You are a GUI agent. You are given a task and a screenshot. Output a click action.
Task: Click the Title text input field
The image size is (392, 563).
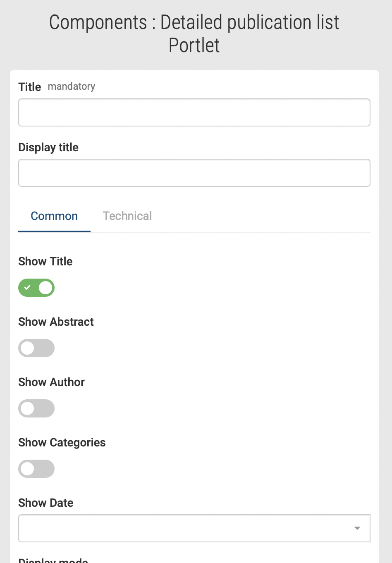click(x=194, y=112)
